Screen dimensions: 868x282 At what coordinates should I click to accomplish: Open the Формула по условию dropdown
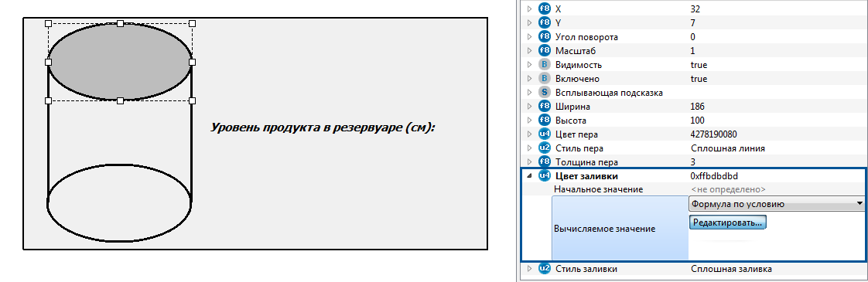pyautogui.click(x=777, y=204)
